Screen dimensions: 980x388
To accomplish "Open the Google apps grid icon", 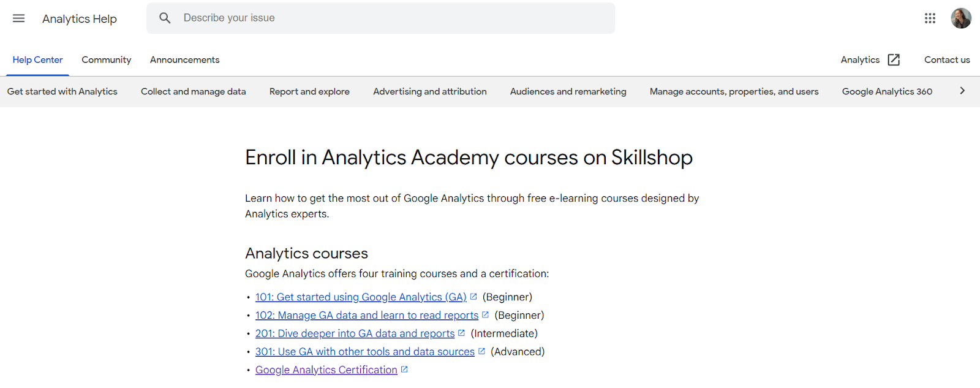I will [930, 18].
